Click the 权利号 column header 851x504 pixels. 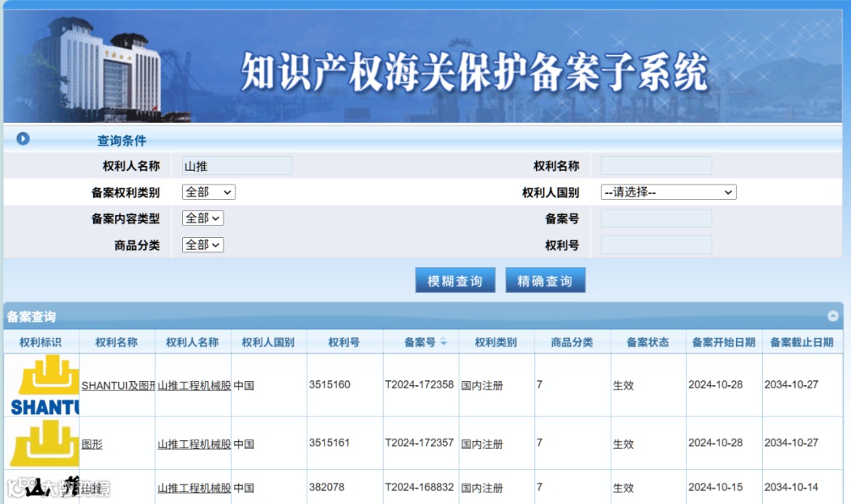(x=344, y=342)
